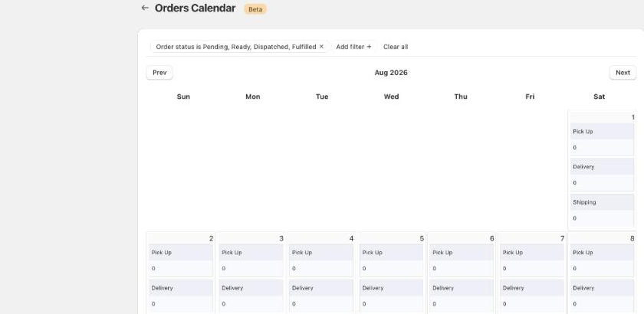This screenshot has width=644, height=314.
Task: Advance to the next month with Next
Action: (x=623, y=73)
